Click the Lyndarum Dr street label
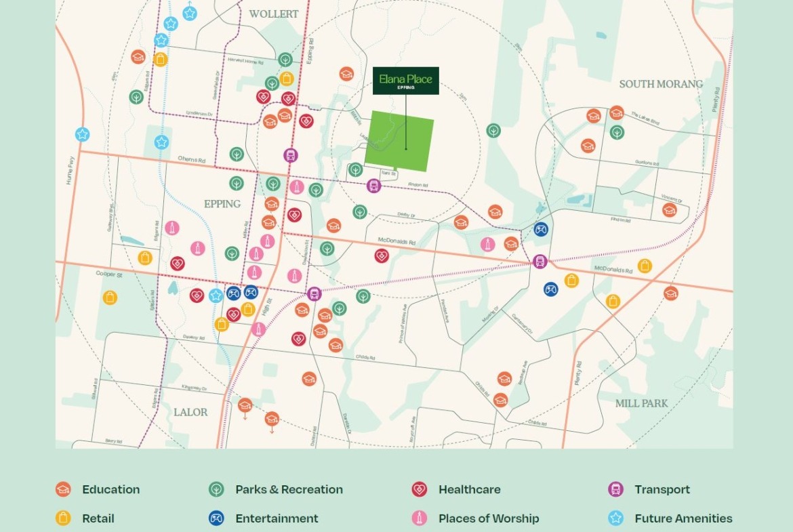 [199, 114]
